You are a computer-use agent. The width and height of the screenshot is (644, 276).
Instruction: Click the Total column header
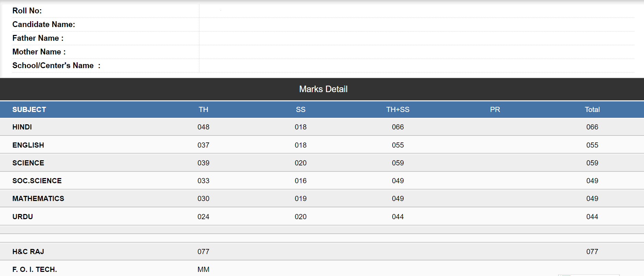pos(592,110)
